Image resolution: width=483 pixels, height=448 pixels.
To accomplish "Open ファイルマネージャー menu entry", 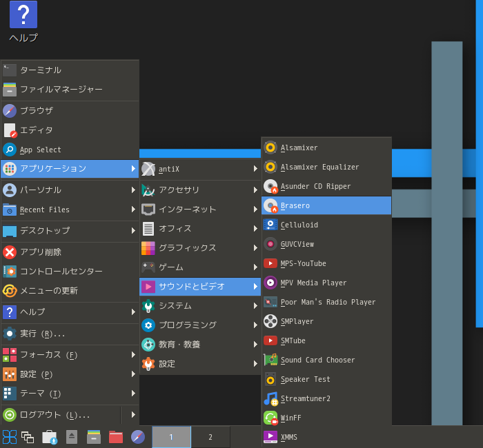I will coord(70,90).
